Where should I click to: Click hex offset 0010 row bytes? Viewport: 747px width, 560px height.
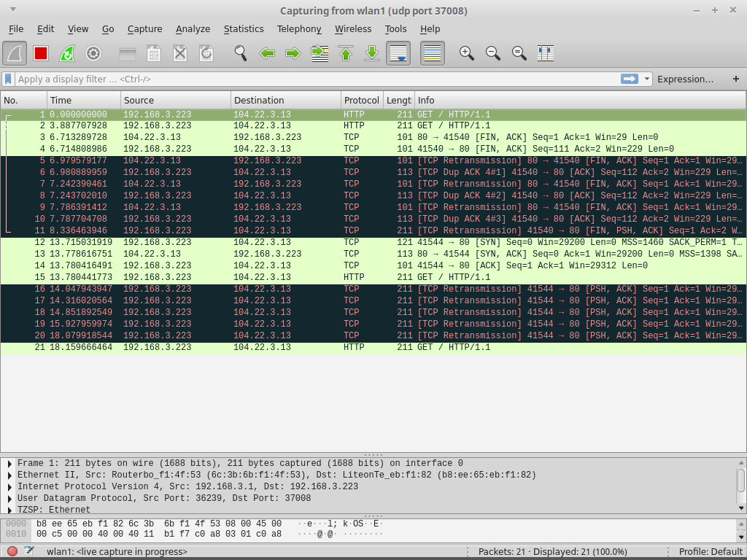[x=158, y=534]
